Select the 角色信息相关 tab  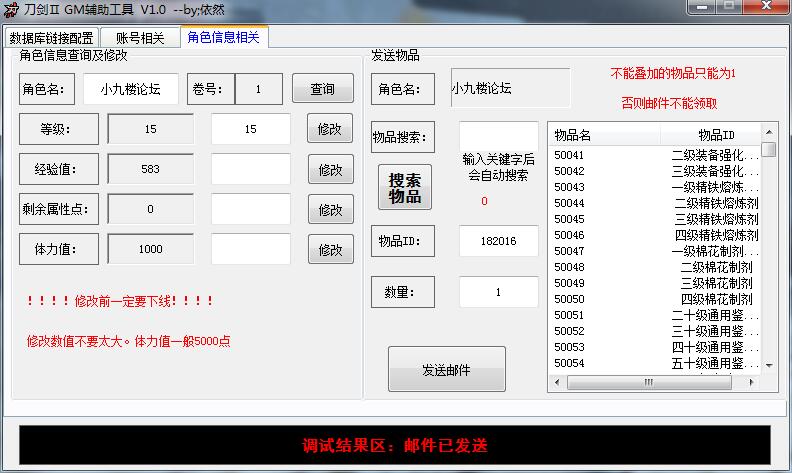tap(224, 37)
